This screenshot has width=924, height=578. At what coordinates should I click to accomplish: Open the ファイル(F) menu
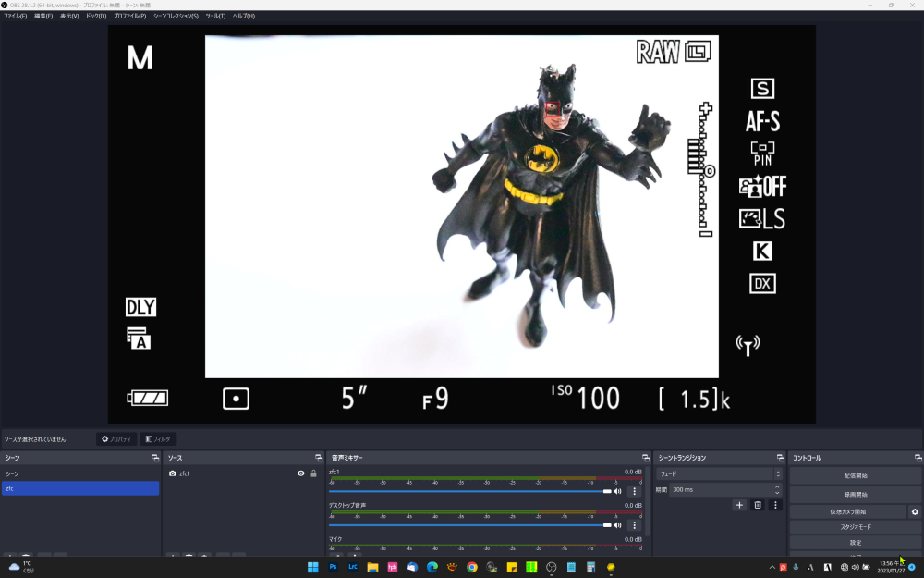pyautogui.click(x=16, y=16)
